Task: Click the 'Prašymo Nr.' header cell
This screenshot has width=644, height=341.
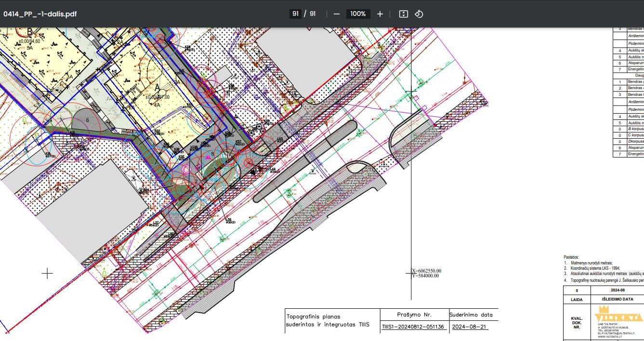Action: click(x=414, y=315)
